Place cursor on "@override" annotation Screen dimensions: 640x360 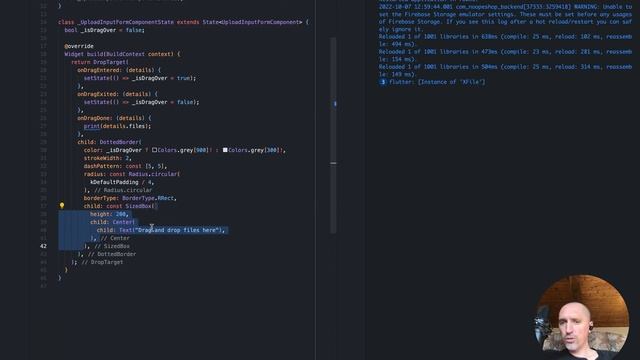(x=79, y=46)
